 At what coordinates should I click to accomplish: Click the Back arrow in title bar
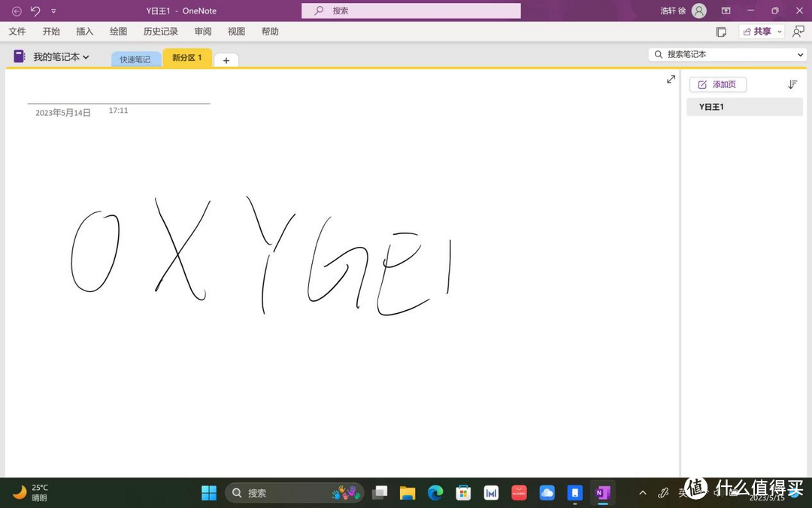tap(17, 11)
